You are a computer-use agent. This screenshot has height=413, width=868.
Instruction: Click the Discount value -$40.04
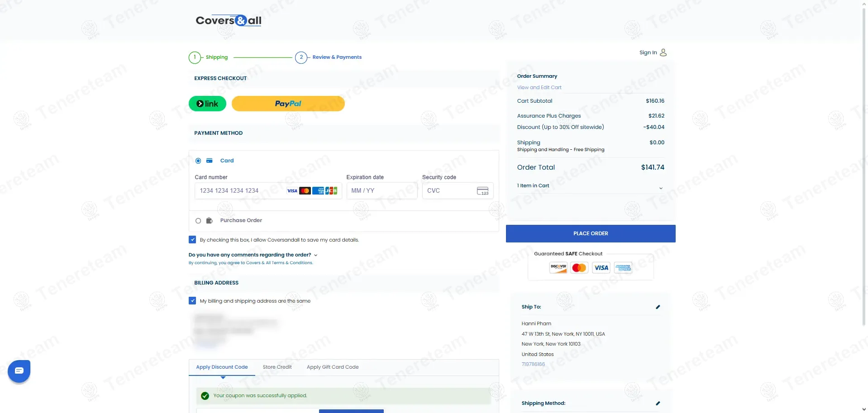(654, 127)
